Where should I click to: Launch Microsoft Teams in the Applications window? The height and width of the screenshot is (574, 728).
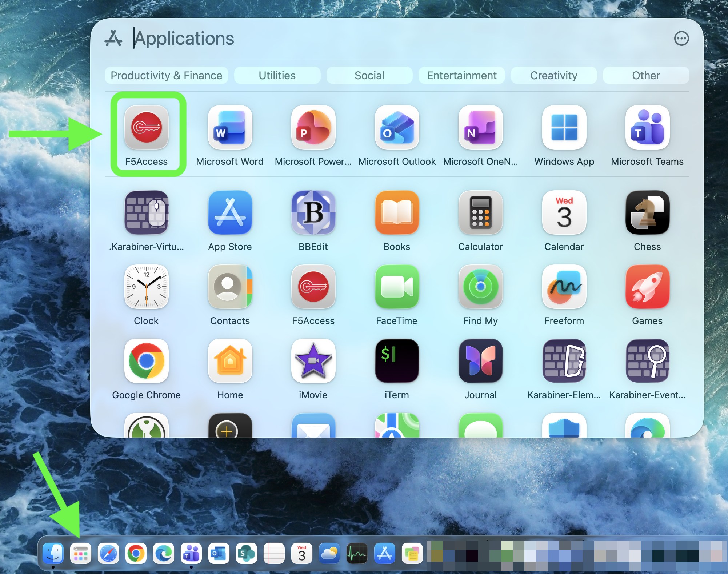pyautogui.click(x=648, y=127)
